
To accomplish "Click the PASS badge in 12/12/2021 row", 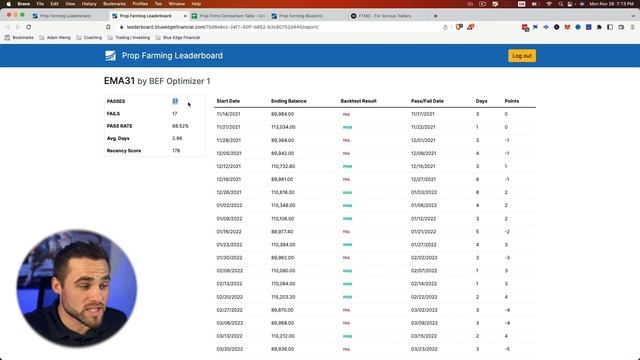I will 347,167.
